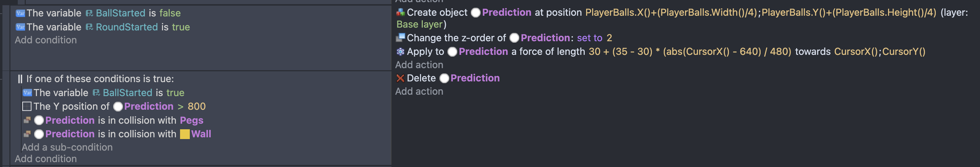Click the z-order action icon
Viewport: 980px width, 167px height.
click(400, 38)
